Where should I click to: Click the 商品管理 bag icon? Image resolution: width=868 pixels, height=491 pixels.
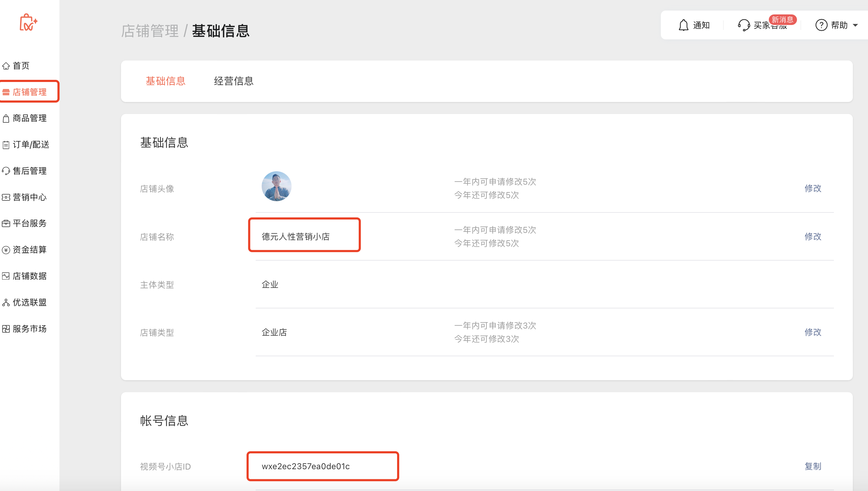[x=6, y=119]
